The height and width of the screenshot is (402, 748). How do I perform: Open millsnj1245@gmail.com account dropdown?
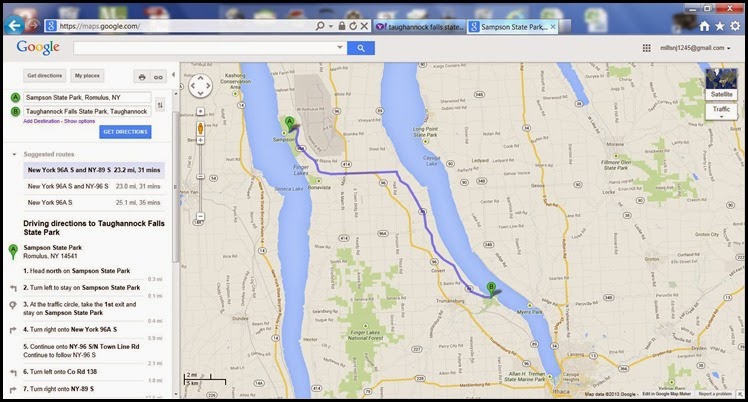tap(695, 48)
